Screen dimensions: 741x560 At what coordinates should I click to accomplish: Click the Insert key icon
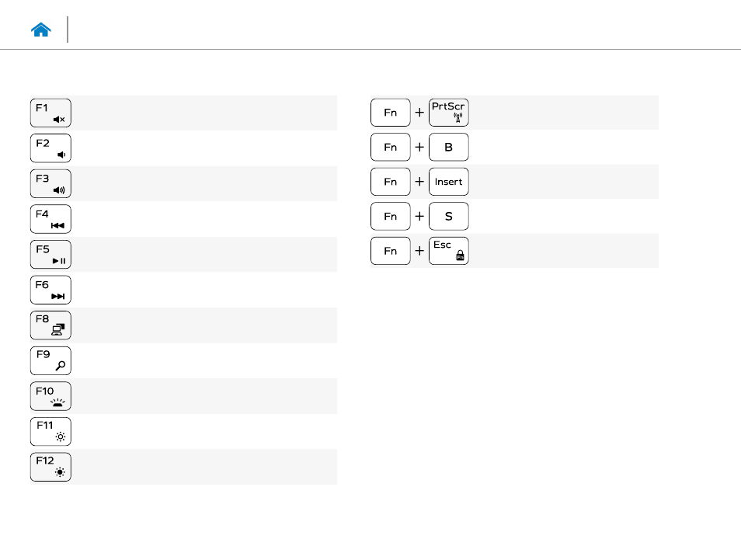point(449,182)
